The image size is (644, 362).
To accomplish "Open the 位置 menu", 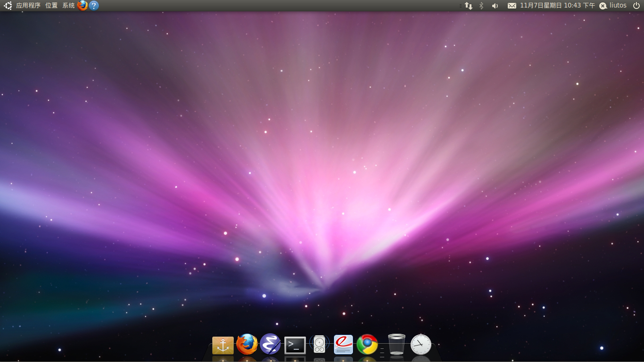I will point(51,6).
